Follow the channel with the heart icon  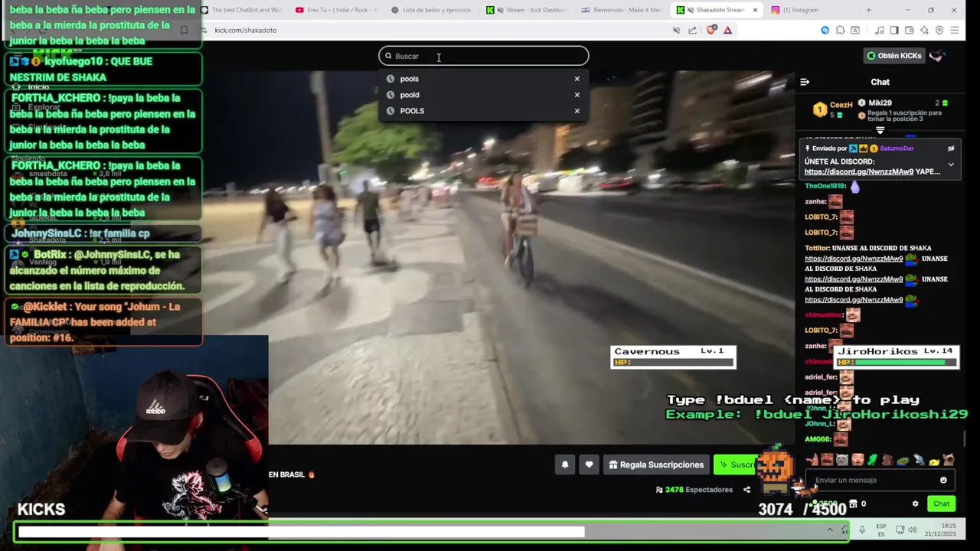[589, 465]
